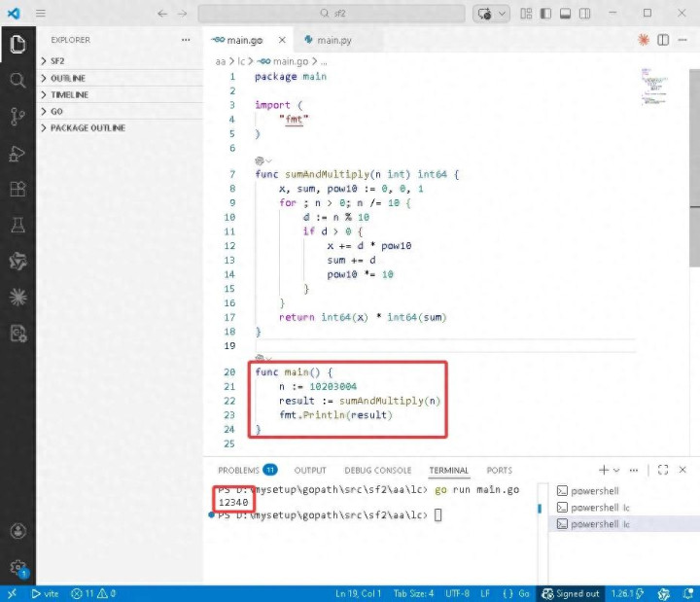700x602 pixels.
Task: Expand the SF2 folder section
Action: tap(58, 61)
